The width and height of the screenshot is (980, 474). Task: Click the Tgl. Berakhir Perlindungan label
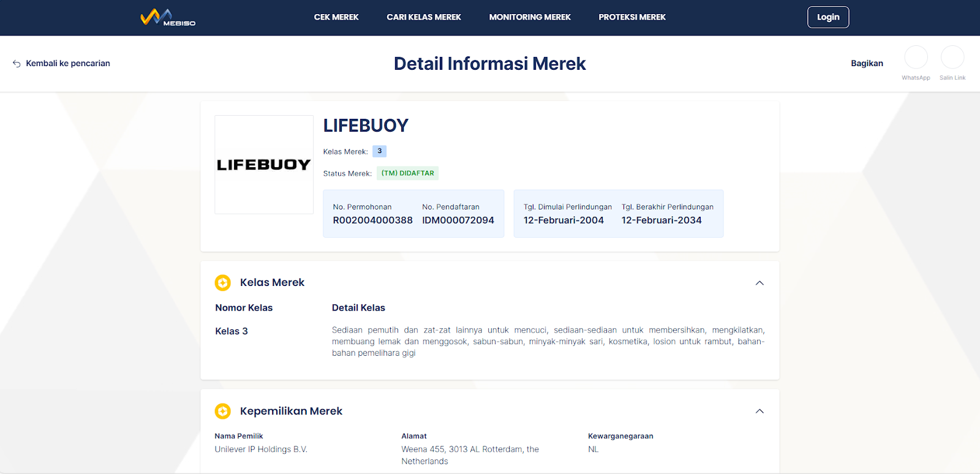pyautogui.click(x=668, y=207)
